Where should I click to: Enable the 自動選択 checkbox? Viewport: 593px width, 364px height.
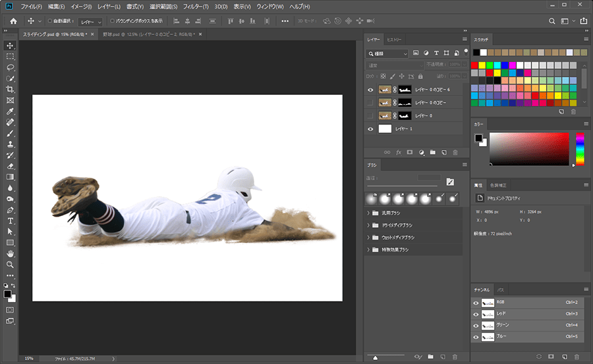pos(50,21)
